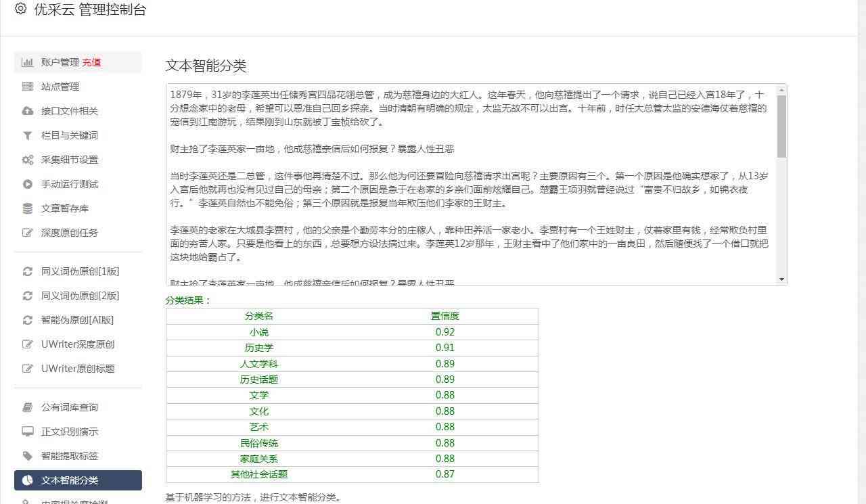Click the 历史学 category cell

259,348
